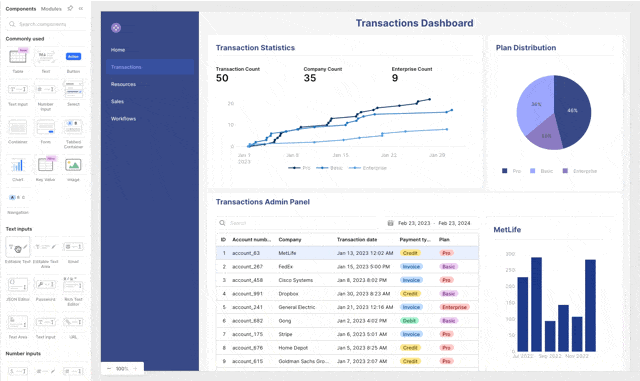Select the Chart component icon

[18, 165]
